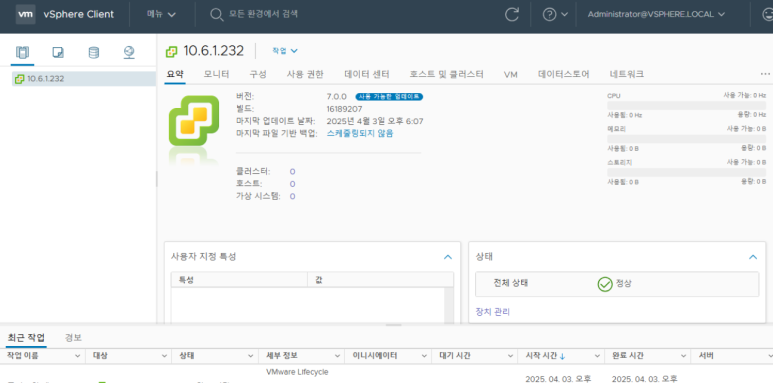
Task: Click the CPU usage bar
Action: pos(686,105)
